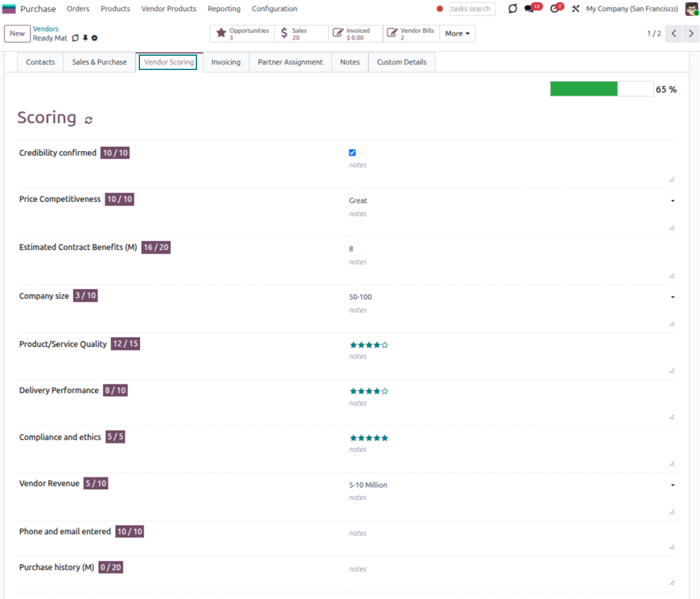Click the user avatar in top bar
The height and width of the screenshot is (599, 700).
pos(691,9)
